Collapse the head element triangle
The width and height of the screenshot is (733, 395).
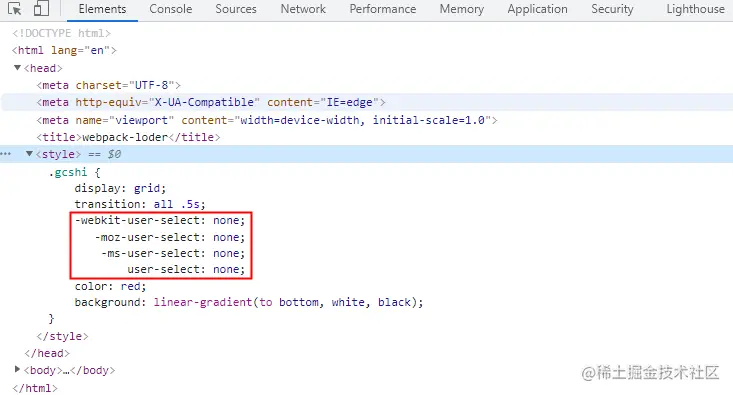coord(17,68)
